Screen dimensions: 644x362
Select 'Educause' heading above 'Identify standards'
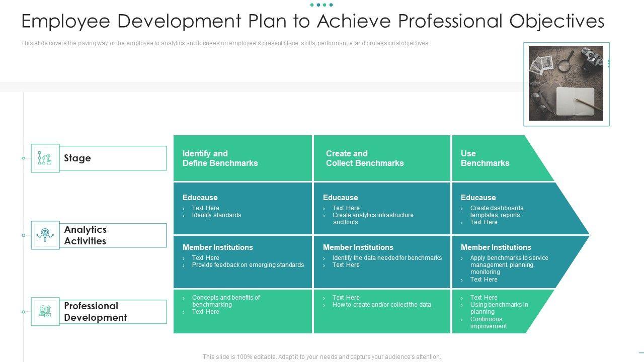point(200,198)
